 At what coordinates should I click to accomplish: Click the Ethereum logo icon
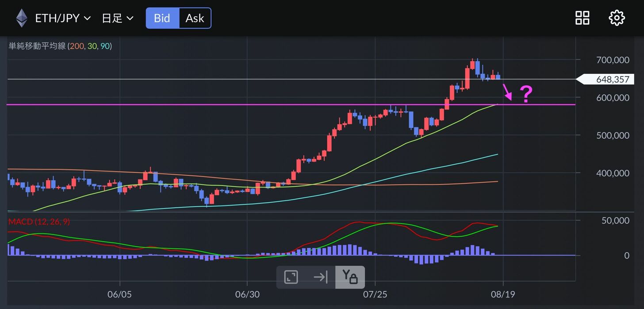21,18
